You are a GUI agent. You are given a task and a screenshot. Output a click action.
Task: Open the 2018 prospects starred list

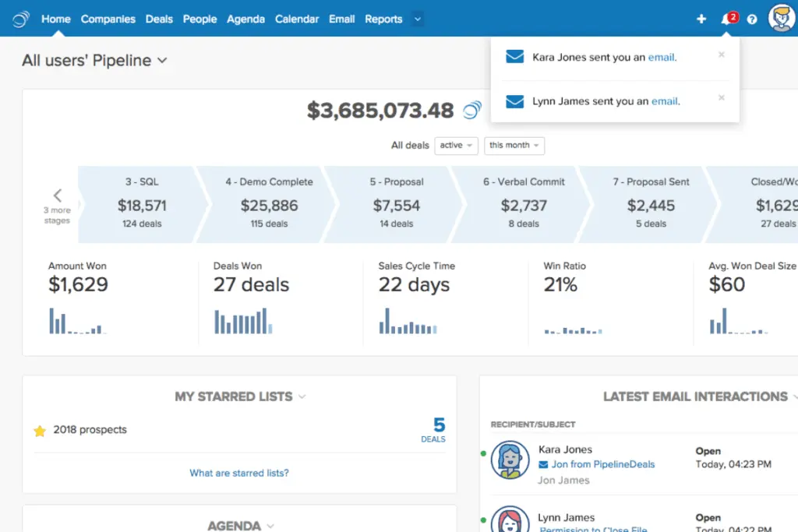pyautogui.click(x=90, y=430)
